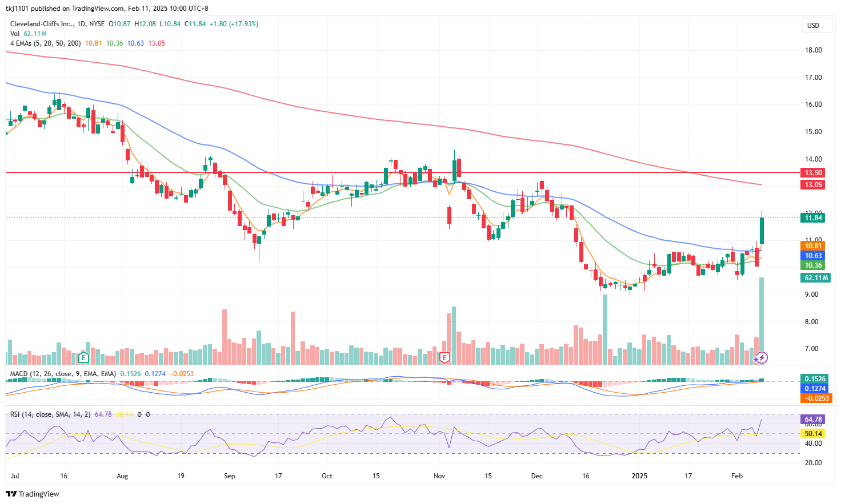Select the 64.78 RSI value tag
This screenshot has width=841, height=504.
coord(814,420)
